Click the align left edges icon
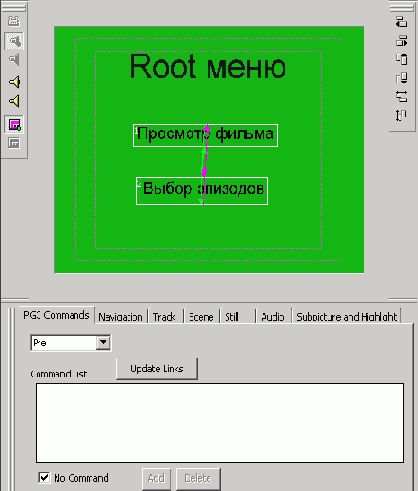Viewport: 418px width, 491px height. (x=402, y=22)
